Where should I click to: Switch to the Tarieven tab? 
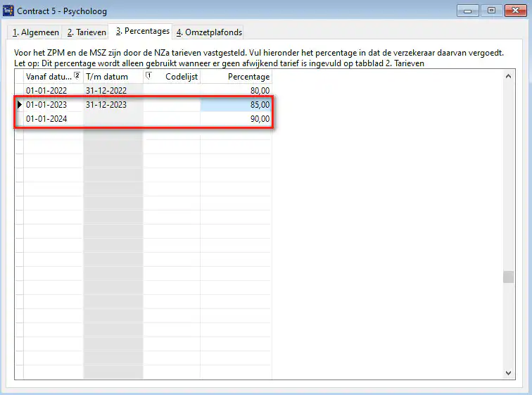coord(87,32)
